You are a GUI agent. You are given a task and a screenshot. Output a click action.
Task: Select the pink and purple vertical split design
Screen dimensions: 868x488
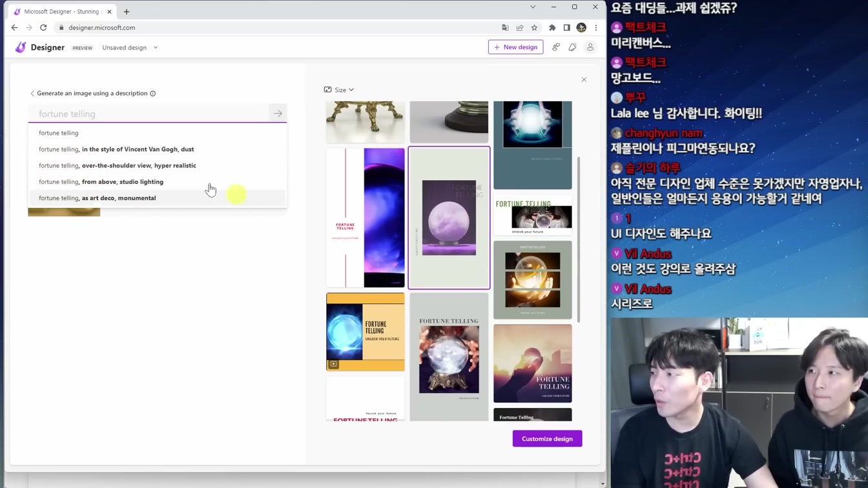click(x=366, y=218)
